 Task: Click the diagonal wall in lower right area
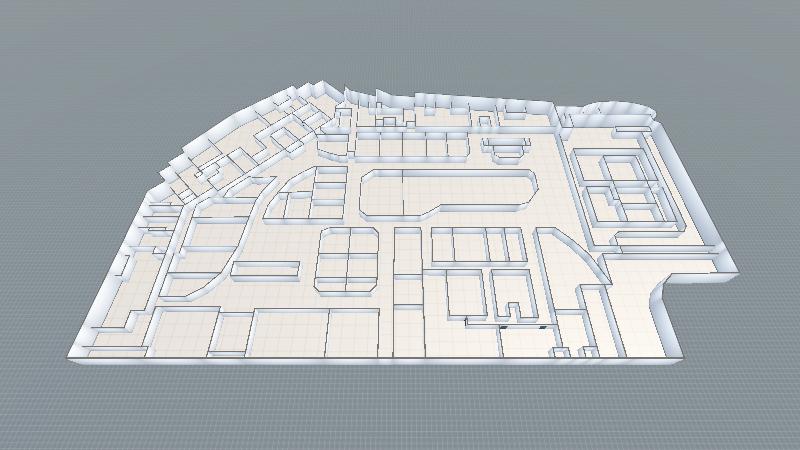point(575,253)
